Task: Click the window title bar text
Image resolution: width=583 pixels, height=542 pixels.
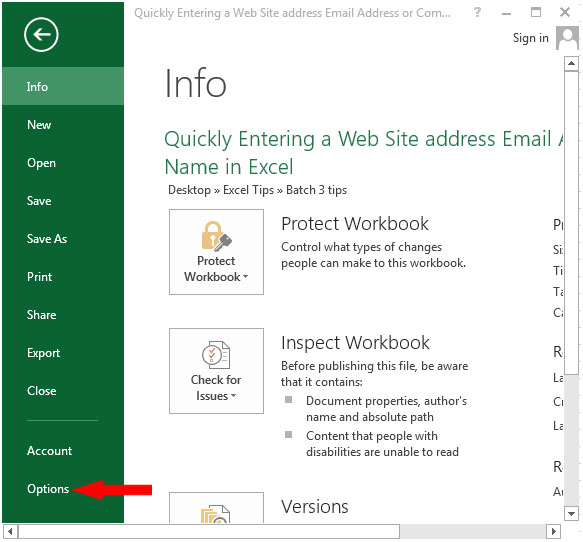Action: 292,13
